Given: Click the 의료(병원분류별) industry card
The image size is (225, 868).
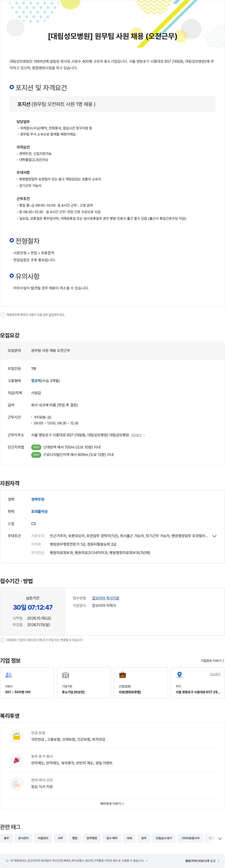Looking at the screenshot, I should pyautogui.click(x=141, y=682).
